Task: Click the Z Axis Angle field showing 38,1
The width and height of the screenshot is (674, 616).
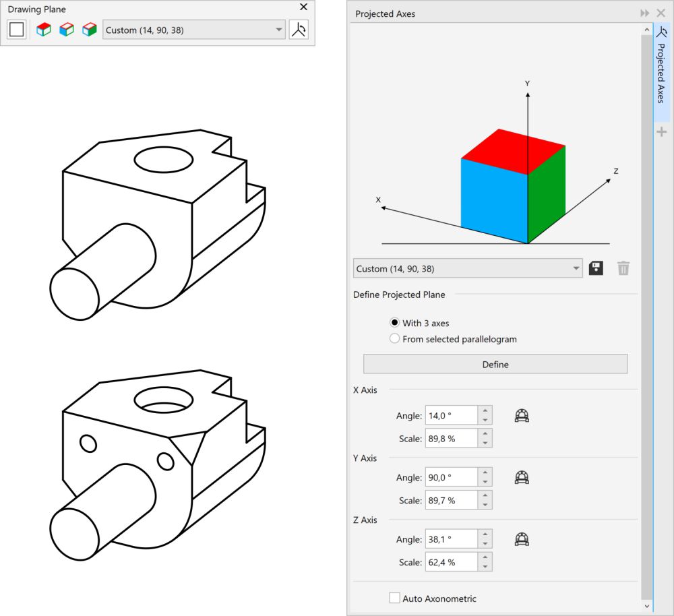Action: click(x=452, y=539)
